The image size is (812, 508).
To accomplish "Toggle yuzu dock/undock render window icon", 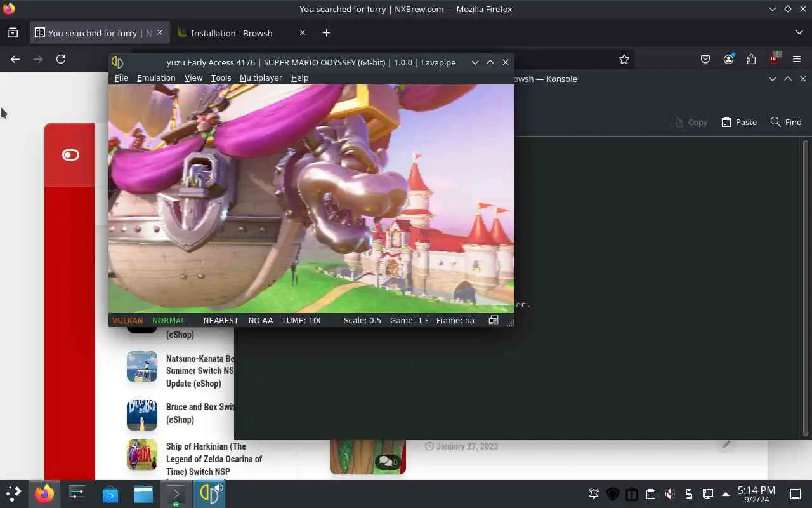I will pos(494,320).
